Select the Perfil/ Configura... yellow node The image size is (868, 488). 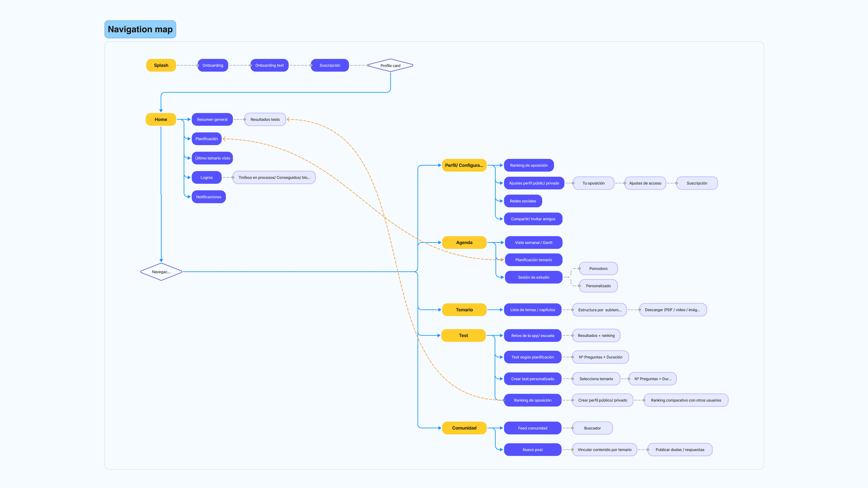point(464,165)
